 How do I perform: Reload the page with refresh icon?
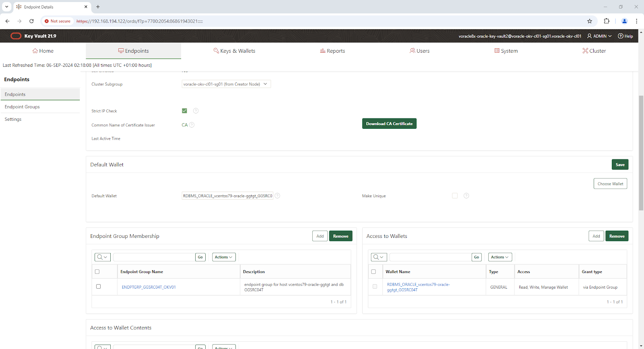tap(31, 21)
